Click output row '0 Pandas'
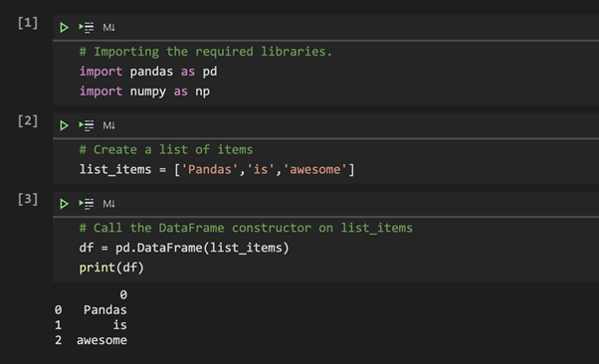 point(91,309)
